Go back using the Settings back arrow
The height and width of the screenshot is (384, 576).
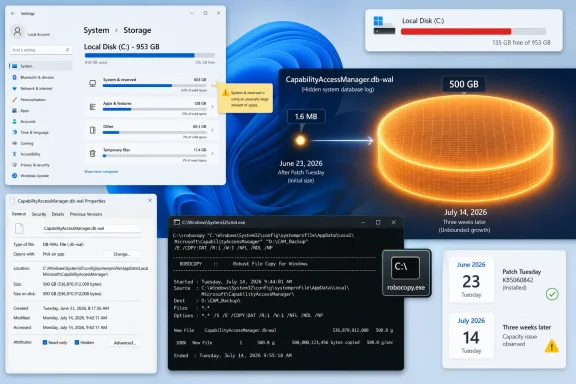[x=13, y=13]
